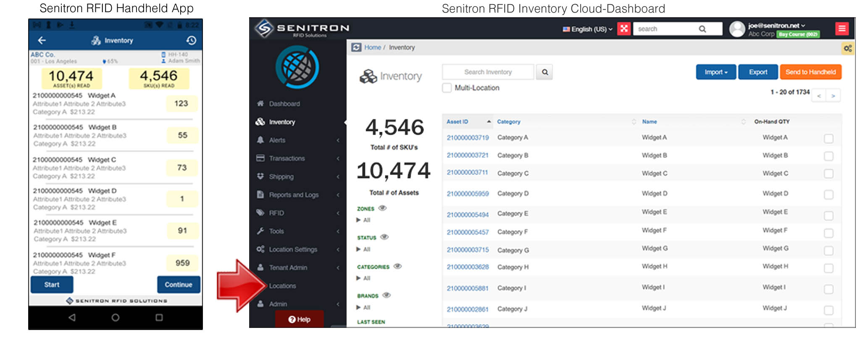Go to next page of inventory results
This screenshot has height=338, width=868.
833,96
